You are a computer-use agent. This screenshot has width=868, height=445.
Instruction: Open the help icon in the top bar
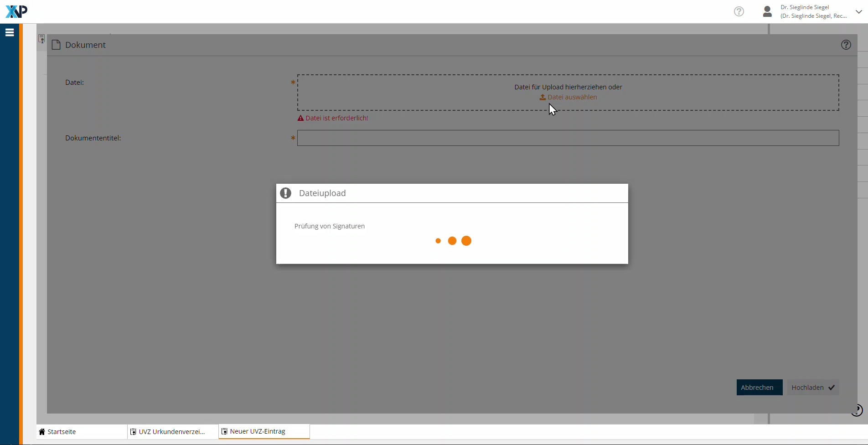click(x=739, y=11)
